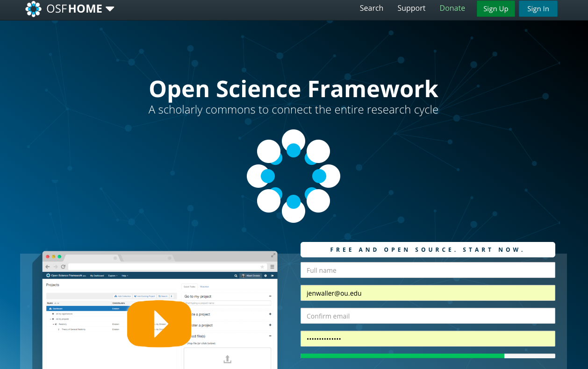Click the large OSF circle logo graphic
The image size is (588, 369).
293,176
